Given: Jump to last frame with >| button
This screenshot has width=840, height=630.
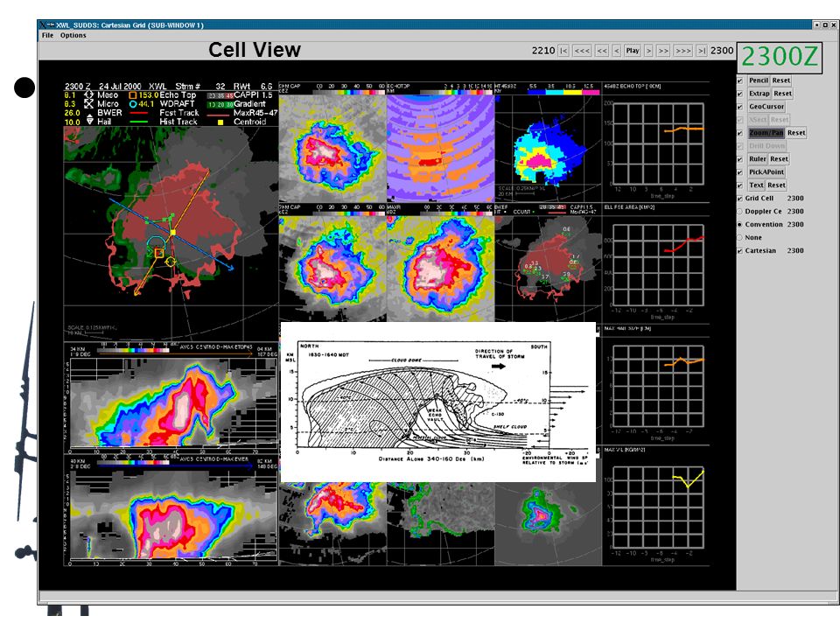Looking at the screenshot, I should pos(702,51).
